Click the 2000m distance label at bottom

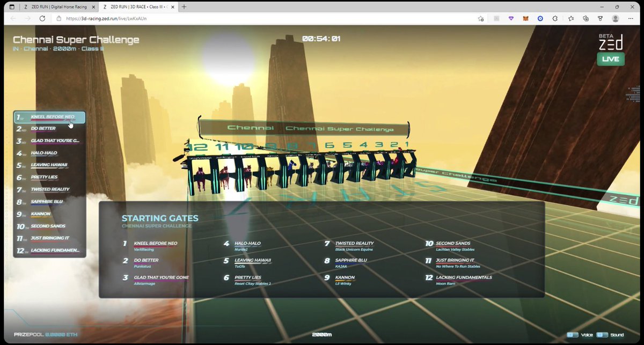click(x=322, y=335)
